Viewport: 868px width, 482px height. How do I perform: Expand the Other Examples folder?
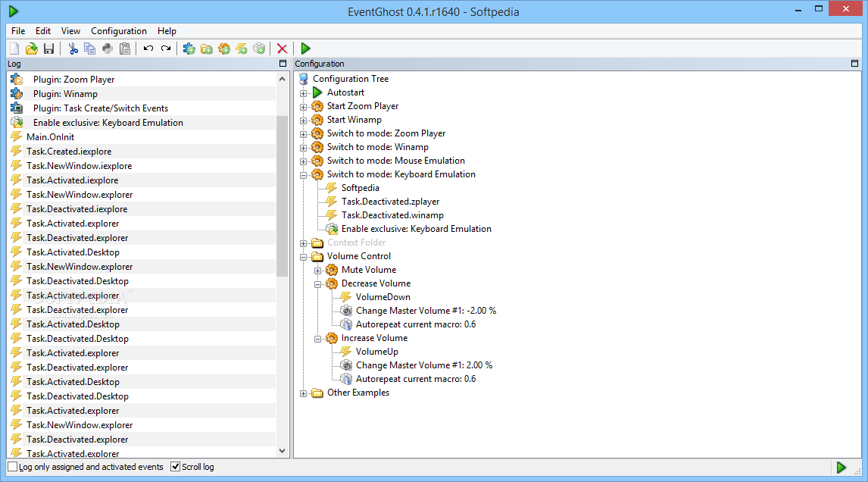click(304, 393)
